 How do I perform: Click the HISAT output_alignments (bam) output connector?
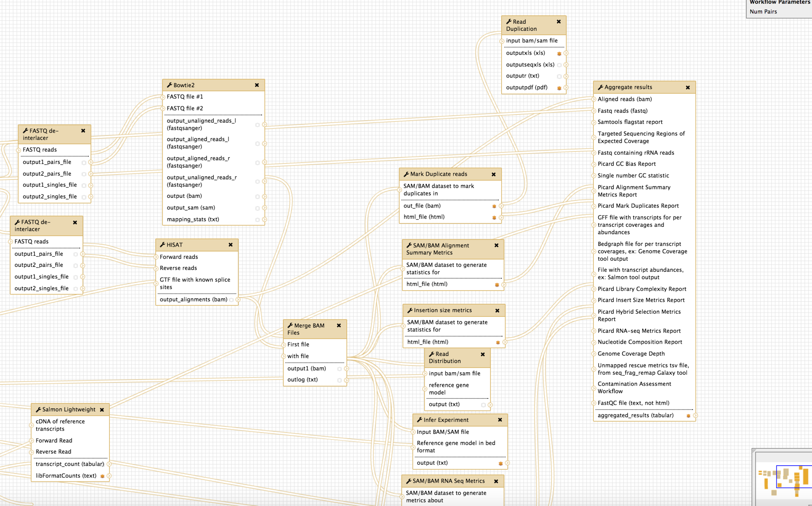tap(238, 299)
